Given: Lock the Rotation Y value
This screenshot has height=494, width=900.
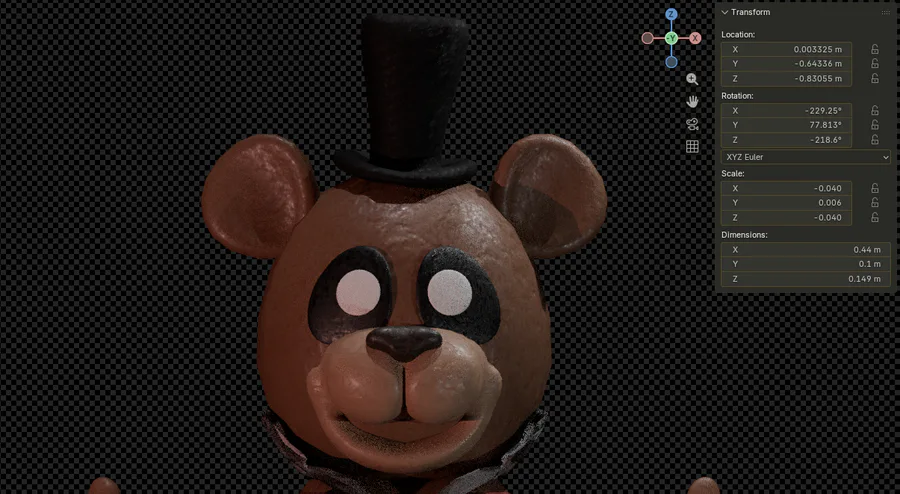Looking at the screenshot, I should (875, 125).
